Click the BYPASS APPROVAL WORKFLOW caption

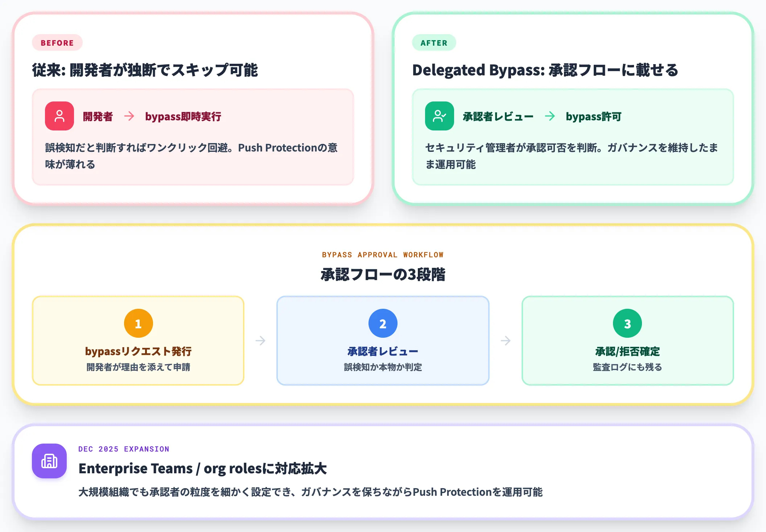tap(383, 255)
